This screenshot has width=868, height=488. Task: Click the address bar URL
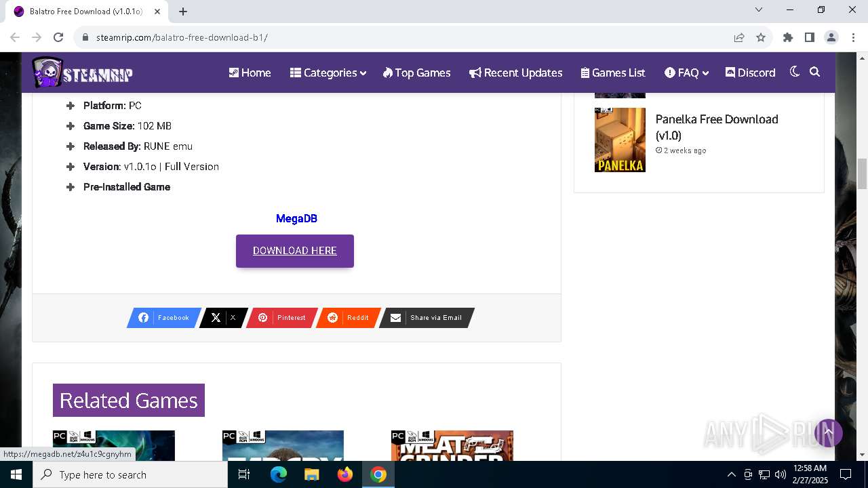(182, 37)
